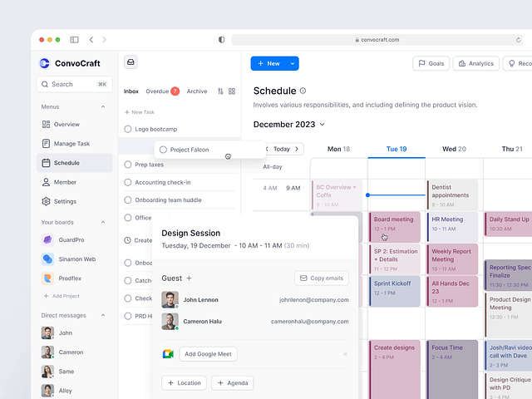
Task: Add a guest with the plus icon
Action: [x=189, y=278]
